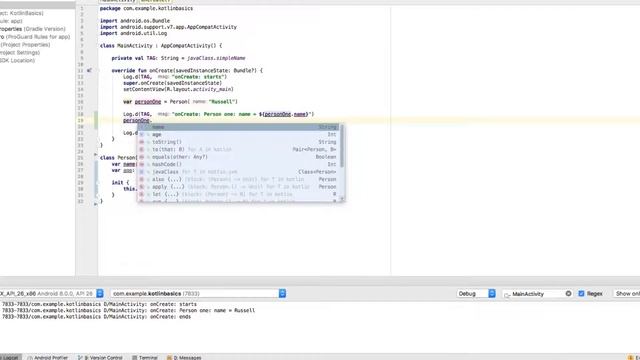This screenshot has width=640, height=360.
Task: Click the completion popup scrollbar
Action: coord(342,145)
